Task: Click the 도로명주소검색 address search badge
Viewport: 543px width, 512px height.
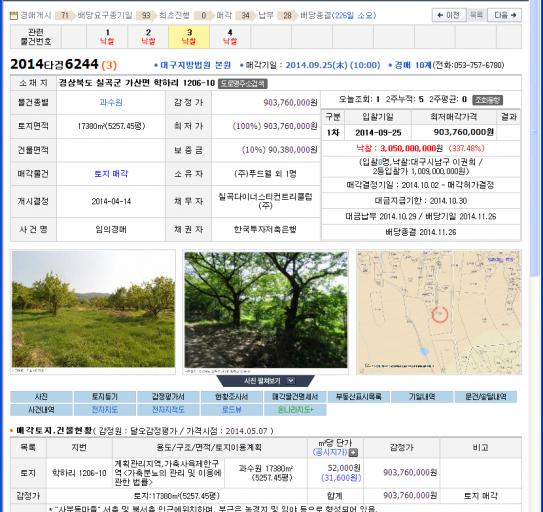Action: point(242,83)
